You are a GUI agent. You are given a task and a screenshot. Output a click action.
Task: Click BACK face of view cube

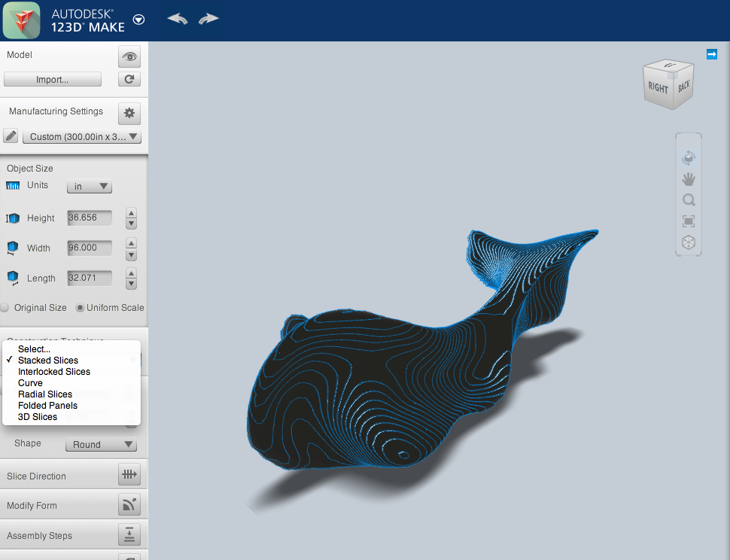click(683, 87)
